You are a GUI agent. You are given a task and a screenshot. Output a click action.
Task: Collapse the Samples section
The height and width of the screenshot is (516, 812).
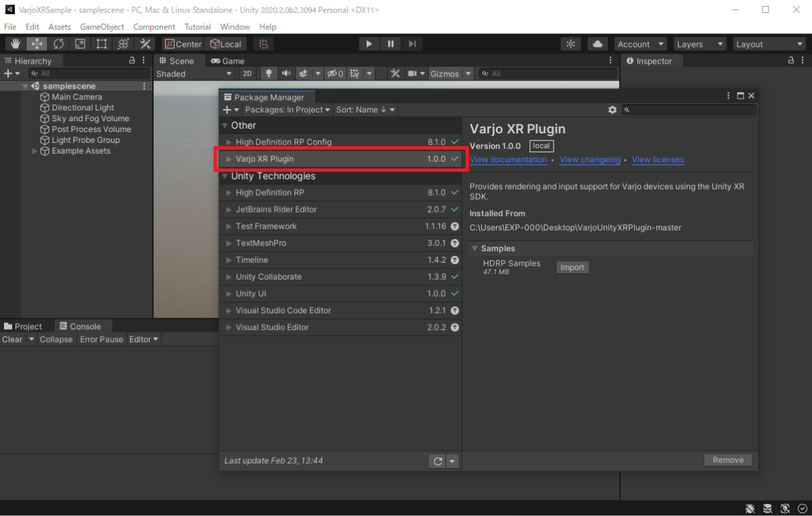[x=475, y=249]
